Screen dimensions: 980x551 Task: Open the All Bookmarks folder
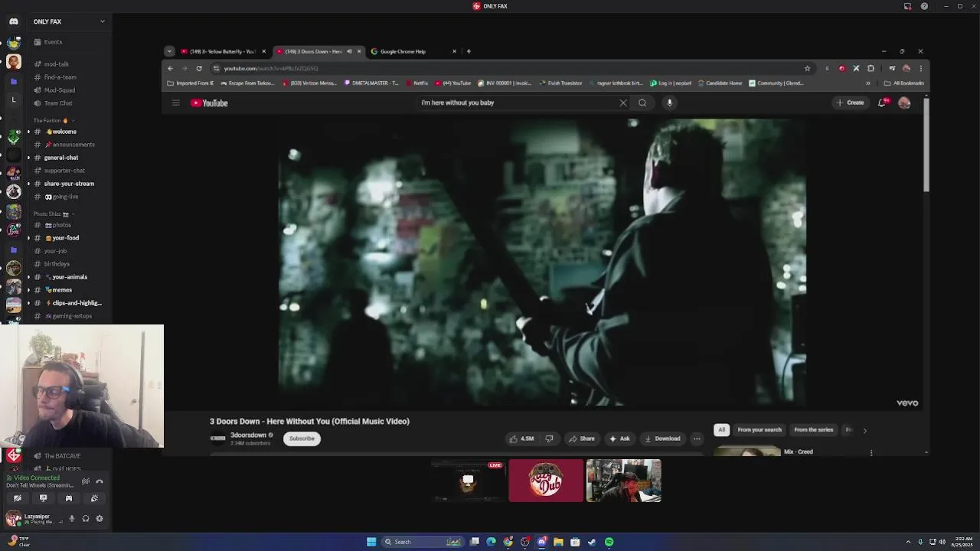point(904,83)
